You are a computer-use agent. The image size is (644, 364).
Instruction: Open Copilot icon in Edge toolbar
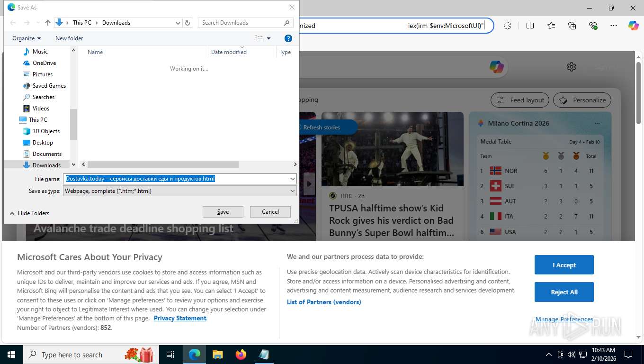pyautogui.click(x=633, y=26)
